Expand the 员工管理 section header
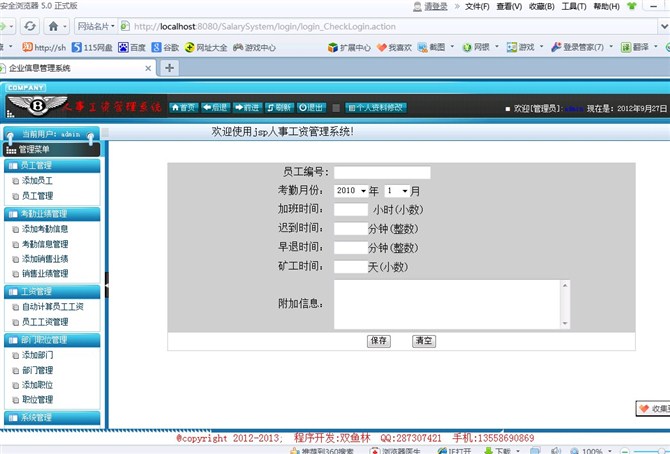 (x=52, y=165)
